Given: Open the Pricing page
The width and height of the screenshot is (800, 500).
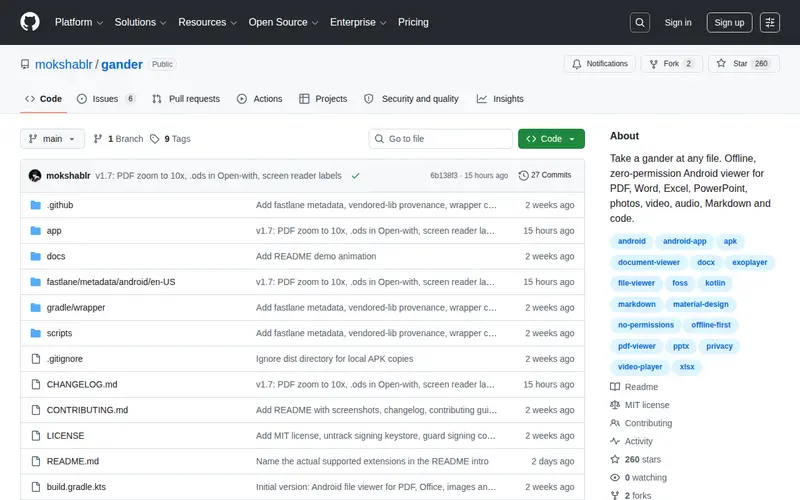Looking at the screenshot, I should [x=413, y=22].
